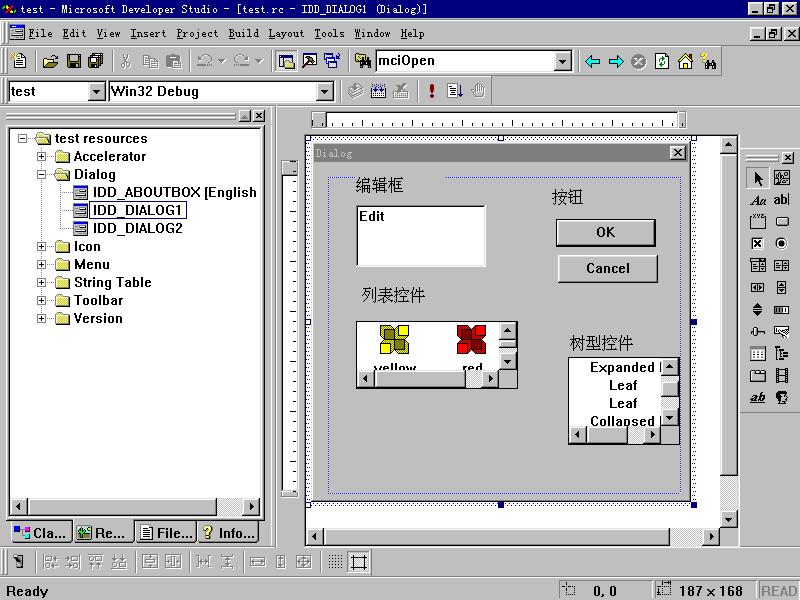
Task: Click the Search help binoculars icon
Action: coord(708,62)
